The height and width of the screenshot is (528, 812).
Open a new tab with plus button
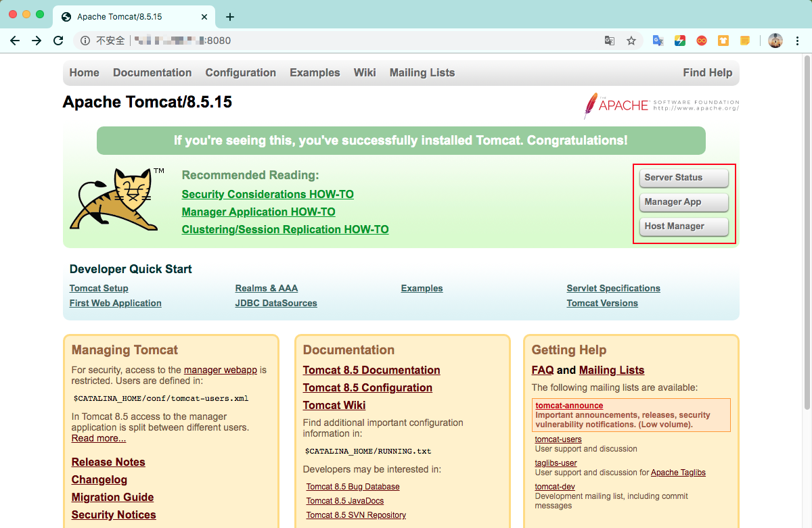(230, 17)
